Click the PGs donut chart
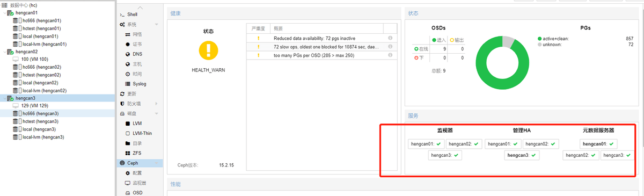 pyautogui.click(x=502, y=63)
